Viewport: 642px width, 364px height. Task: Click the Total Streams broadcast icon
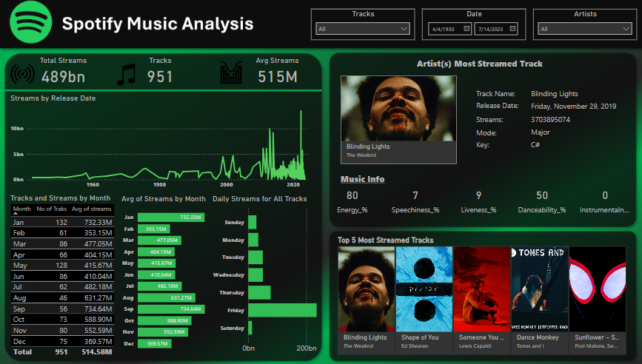(x=23, y=74)
